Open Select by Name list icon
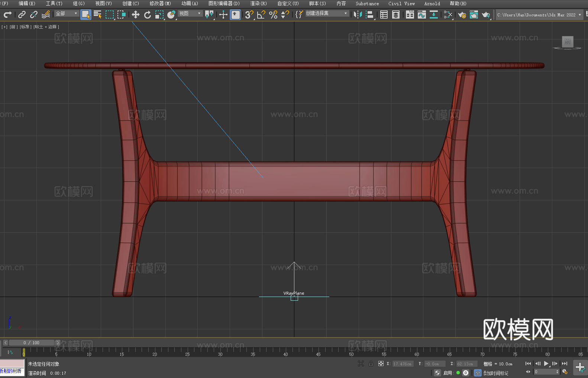 [98, 14]
